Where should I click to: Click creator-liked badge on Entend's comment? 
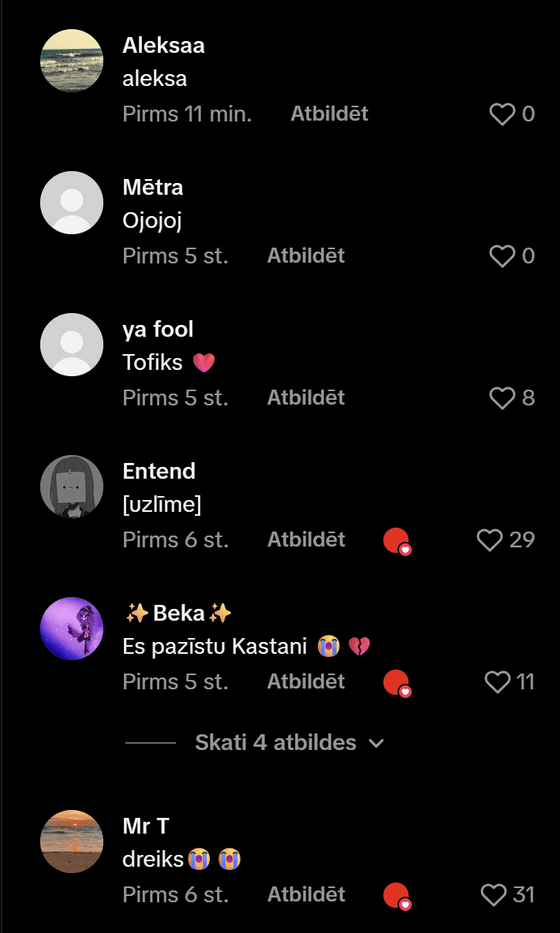[397, 541]
